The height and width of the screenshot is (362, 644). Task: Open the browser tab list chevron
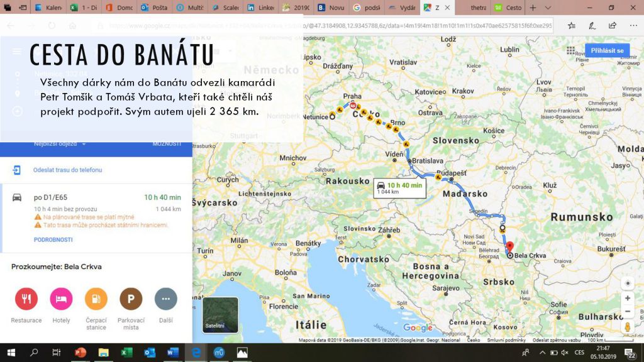[x=548, y=8]
